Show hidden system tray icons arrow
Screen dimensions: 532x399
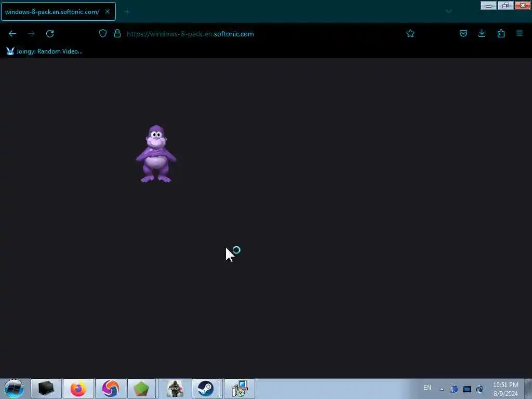[x=442, y=389]
